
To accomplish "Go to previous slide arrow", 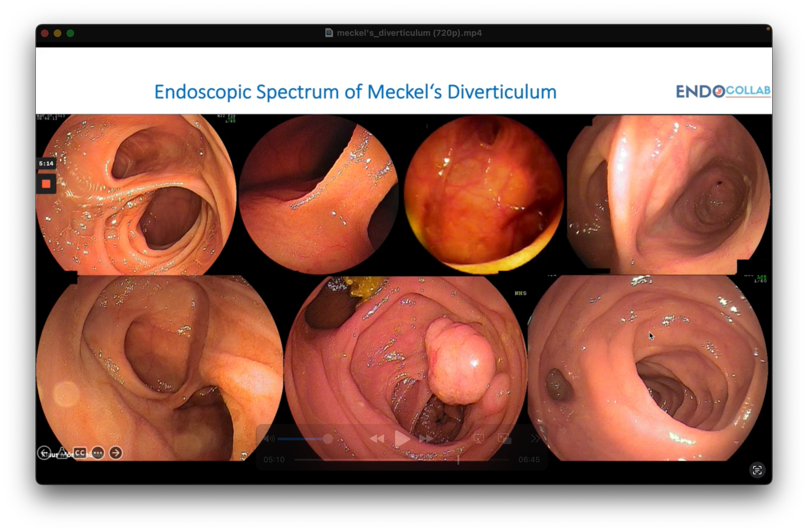I will coord(44,453).
